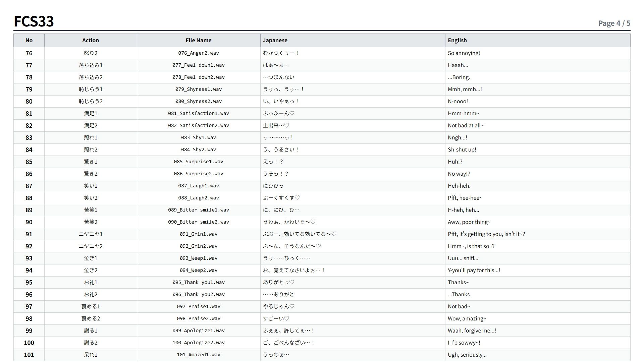Select the No column header
This screenshot has width=644, height=362.
click(x=29, y=40)
